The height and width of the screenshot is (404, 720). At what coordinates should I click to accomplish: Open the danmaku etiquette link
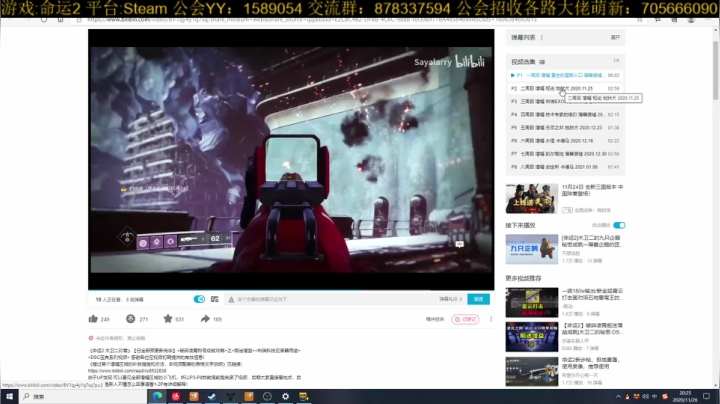point(450,299)
